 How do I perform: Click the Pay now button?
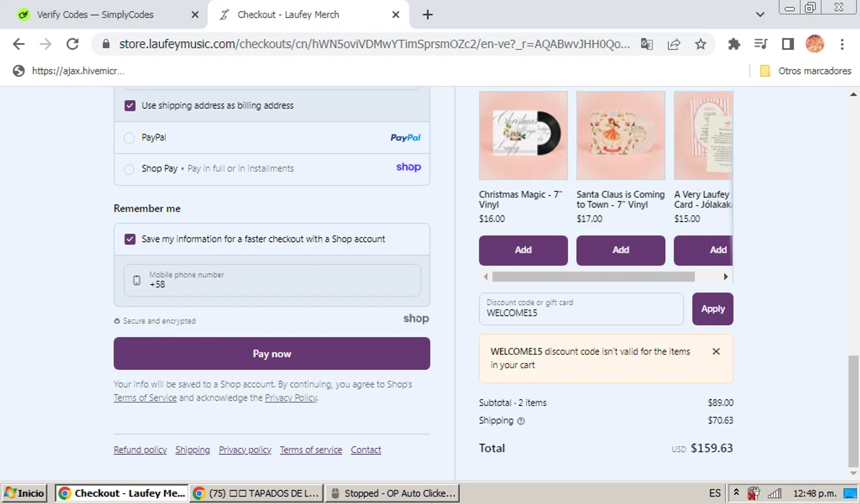(272, 353)
